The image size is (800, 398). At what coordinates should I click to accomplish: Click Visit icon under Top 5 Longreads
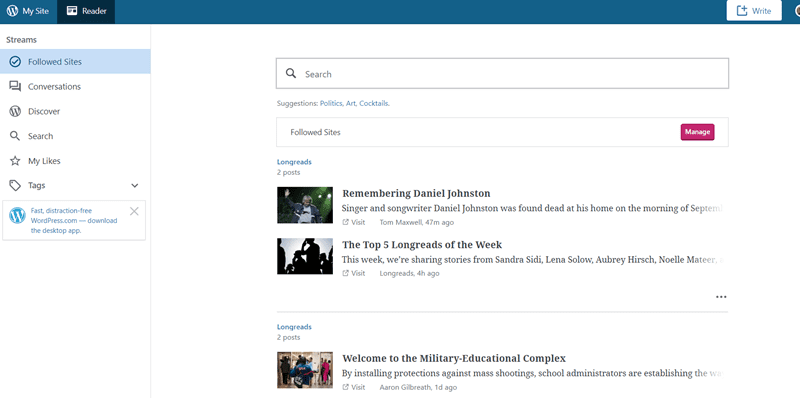(345, 273)
